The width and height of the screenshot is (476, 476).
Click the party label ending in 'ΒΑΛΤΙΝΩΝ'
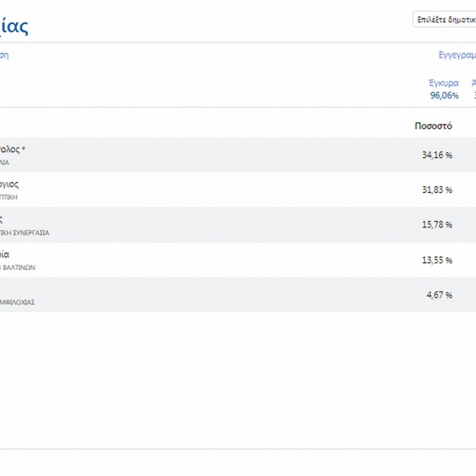(x=17, y=268)
